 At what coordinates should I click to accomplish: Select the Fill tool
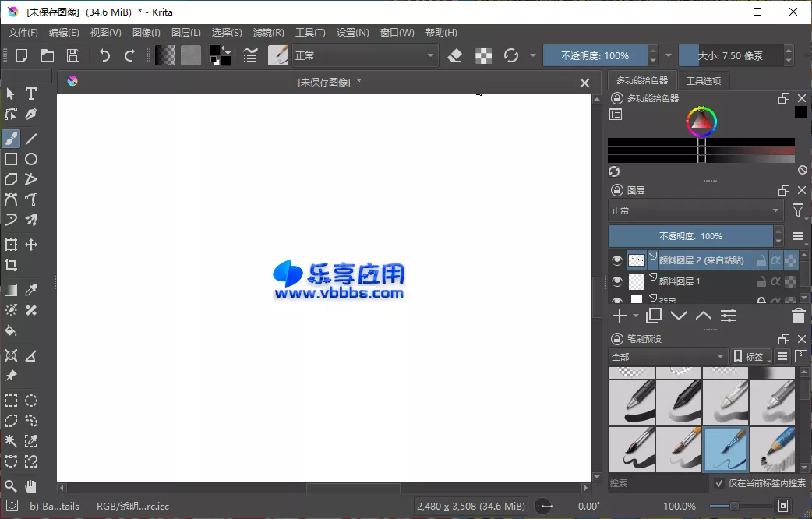pyautogui.click(x=11, y=330)
